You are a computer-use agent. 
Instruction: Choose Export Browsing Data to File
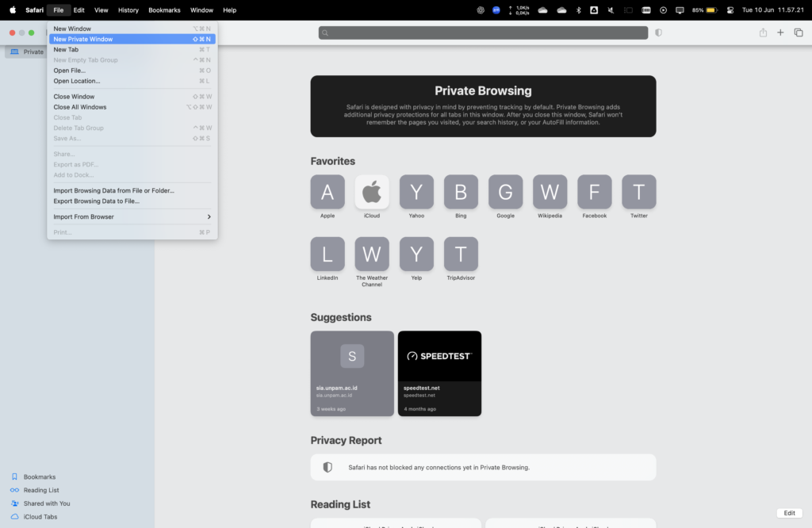point(132,201)
